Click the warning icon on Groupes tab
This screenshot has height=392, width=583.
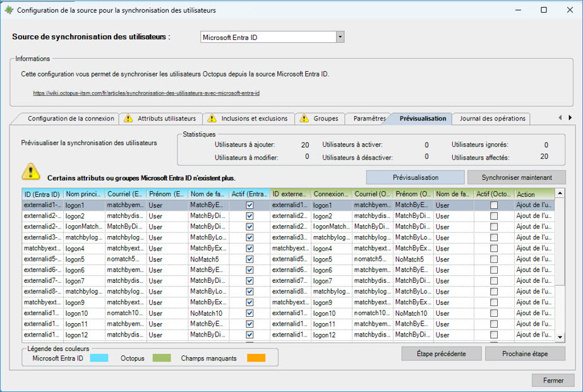point(304,119)
